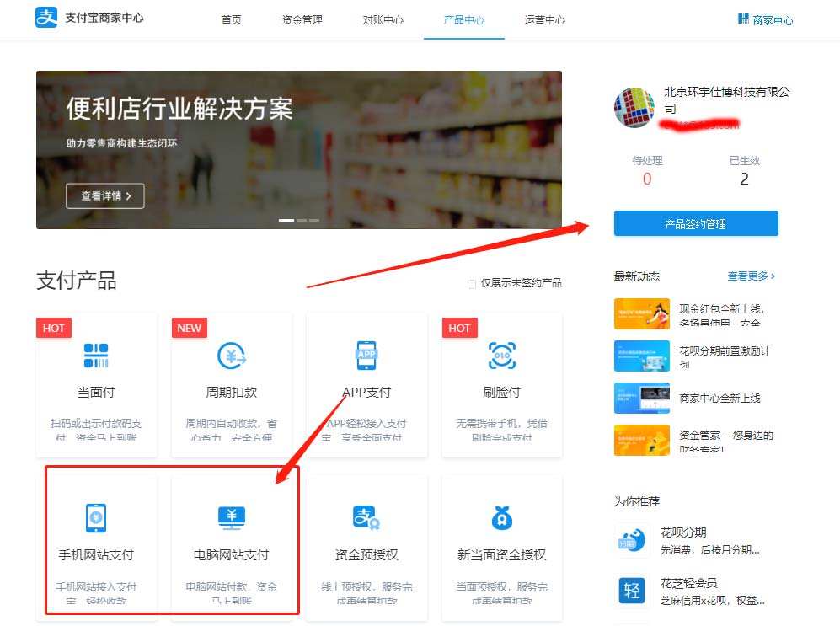Screen dimensions: 840x626
Task: Select the 刷脸付 product icon
Action: pyautogui.click(x=501, y=356)
